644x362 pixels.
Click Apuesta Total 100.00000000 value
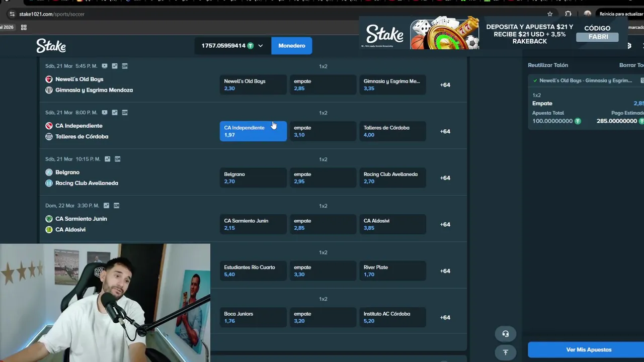point(552,121)
